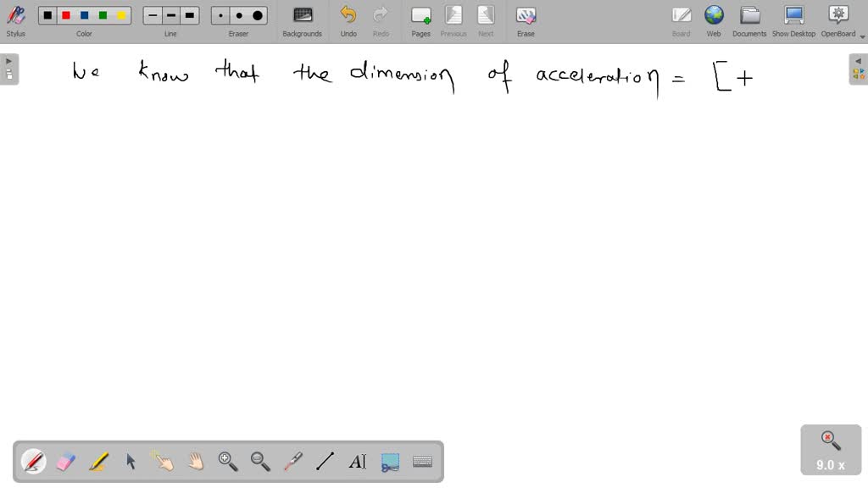
Task: Undo the last drawing action
Action: [348, 19]
